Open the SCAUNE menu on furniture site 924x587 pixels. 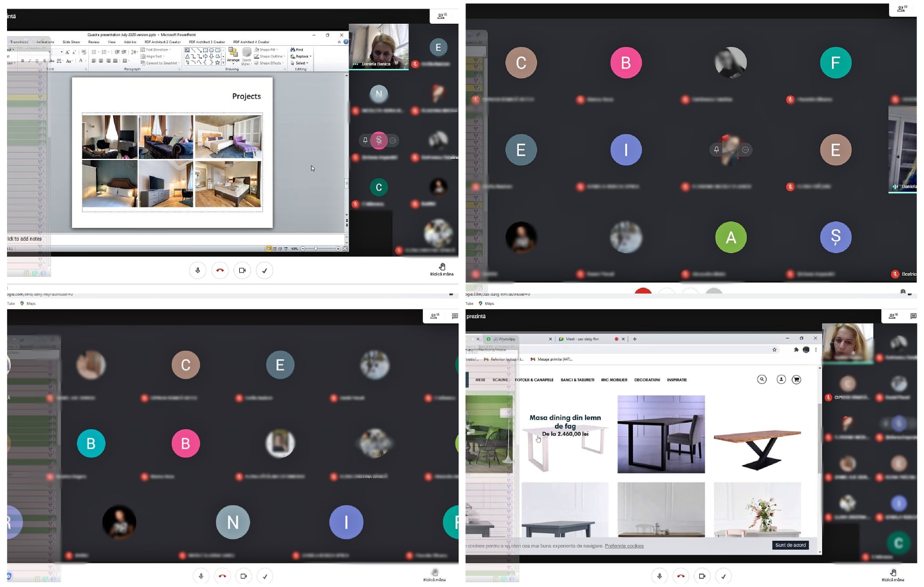[499, 380]
